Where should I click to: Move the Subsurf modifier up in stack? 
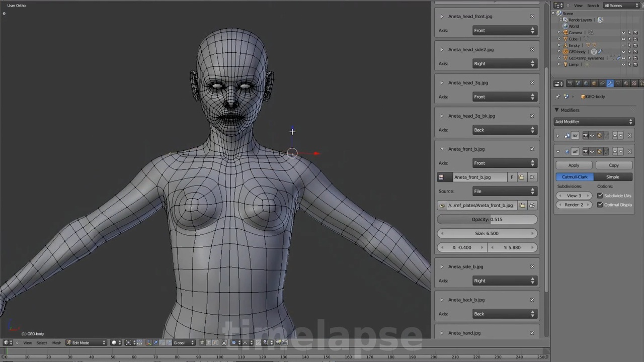pyautogui.click(x=615, y=151)
